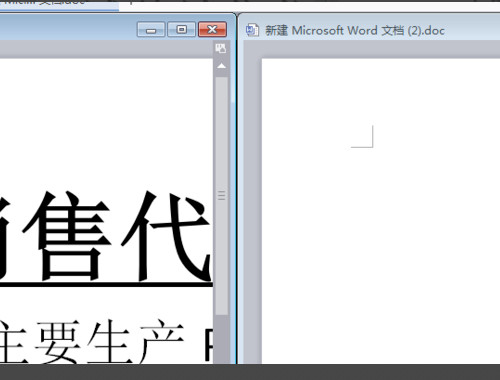Click the character 要 in the body text
Viewport: 500px width, 380px height.
(58, 342)
